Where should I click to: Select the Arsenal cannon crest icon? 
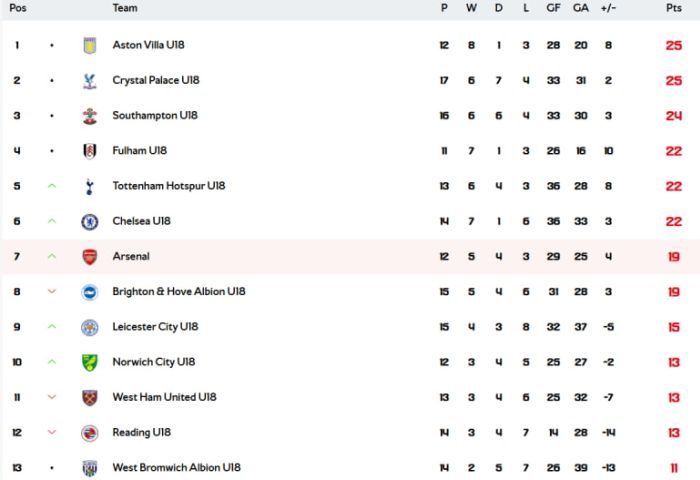(90, 257)
